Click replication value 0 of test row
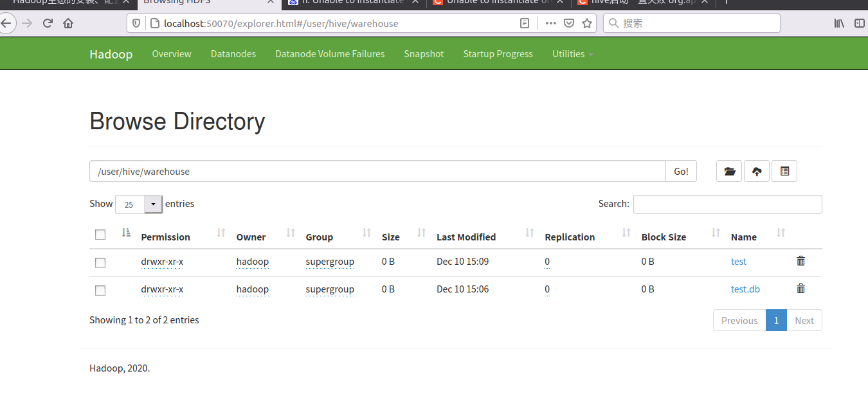The height and width of the screenshot is (405, 868). (x=547, y=262)
